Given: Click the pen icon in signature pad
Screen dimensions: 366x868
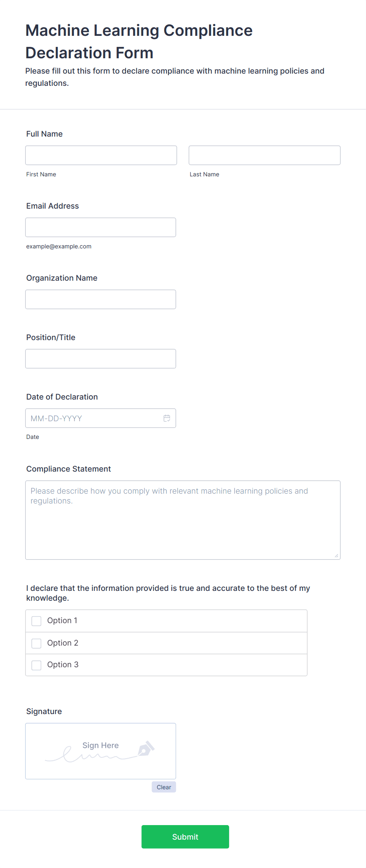Looking at the screenshot, I should tap(146, 748).
